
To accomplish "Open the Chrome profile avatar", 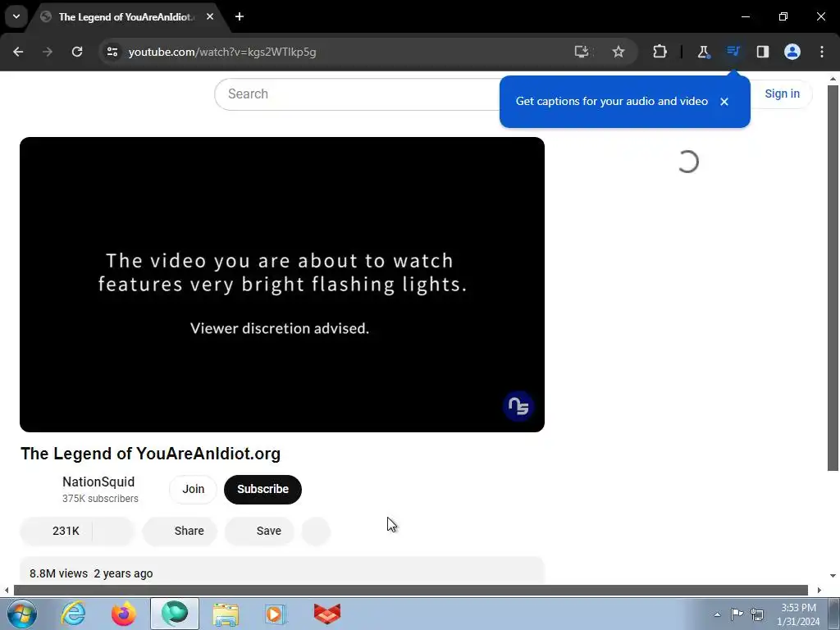I will (x=792, y=52).
